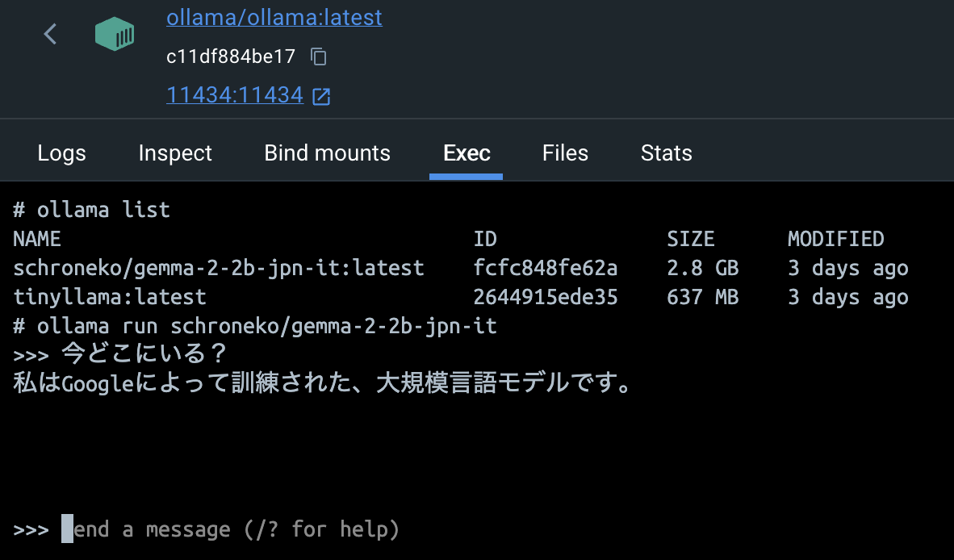This screenshot has height=560, width=954.
Task: Click the Japanese model response text
Action: 323,383
